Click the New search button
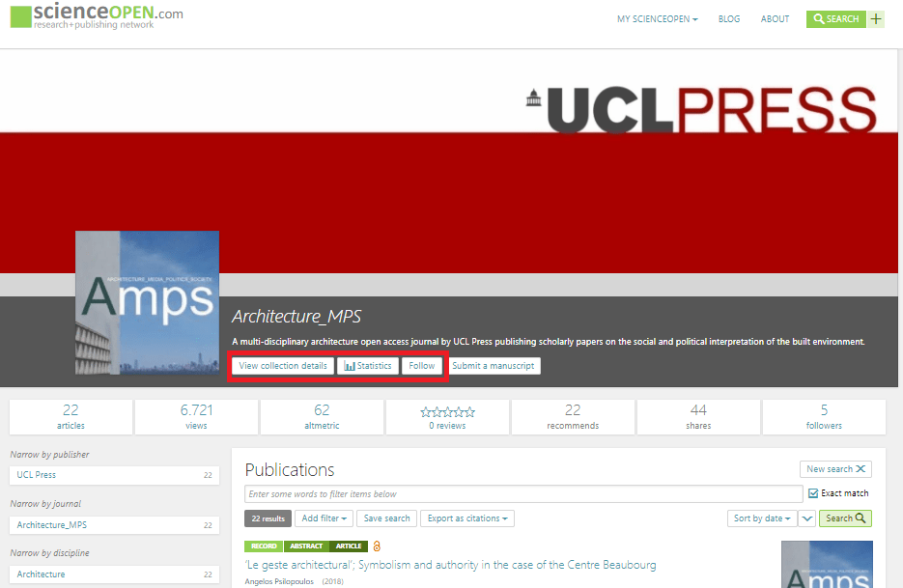903x588 pixels. (835, 469)
